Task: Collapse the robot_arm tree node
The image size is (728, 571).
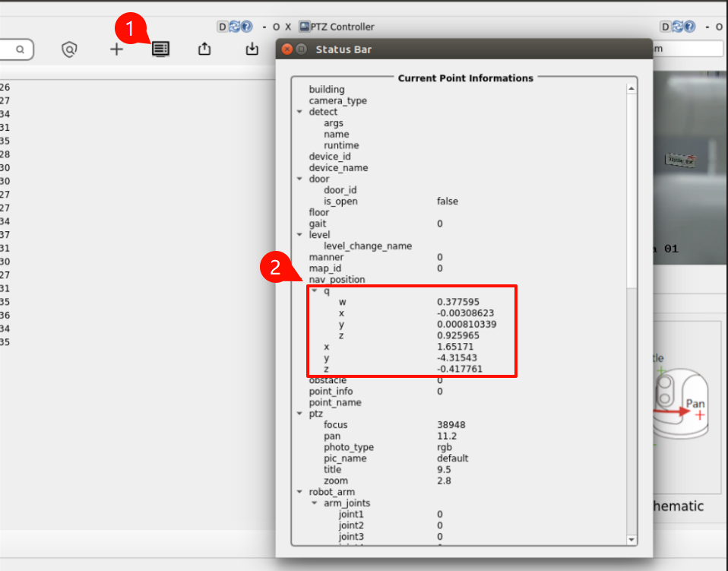Action: click(x=300, y=492)
